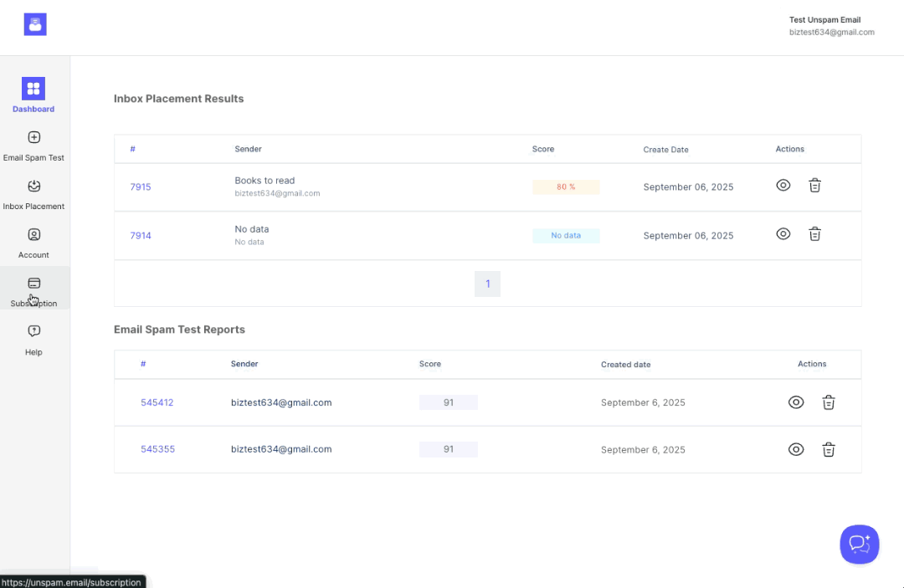This screenshot has height=588, width=904.
Task: Click Created date column header in reports
Action: click(625, 365)
